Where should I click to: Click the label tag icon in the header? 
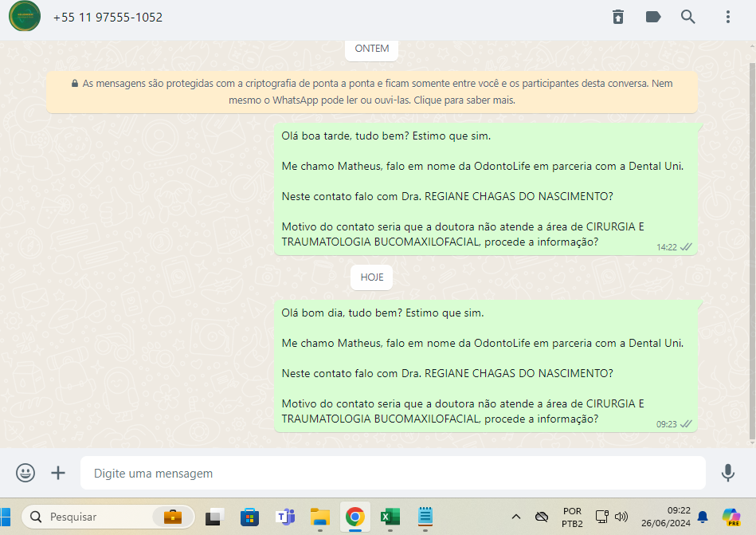[x=652, y=17]
